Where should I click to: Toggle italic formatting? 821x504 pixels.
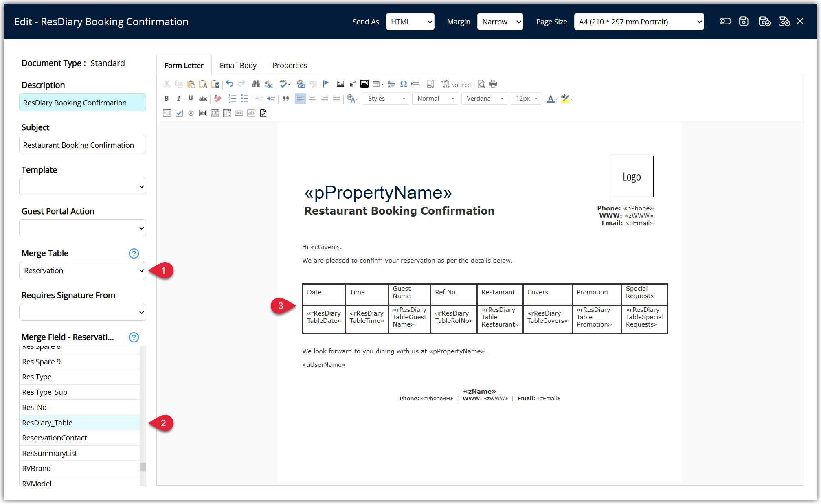tap(178, 99)
